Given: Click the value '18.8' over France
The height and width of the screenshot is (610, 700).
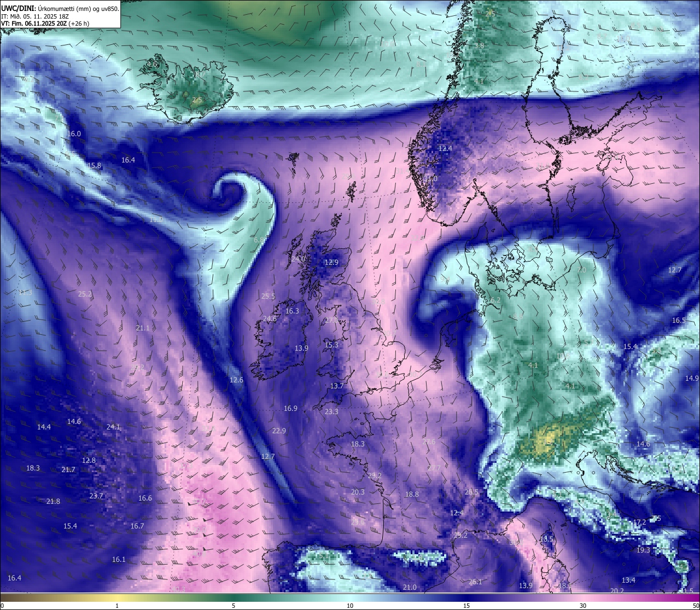Looking at the screenshot, I should tap(412, 494).
